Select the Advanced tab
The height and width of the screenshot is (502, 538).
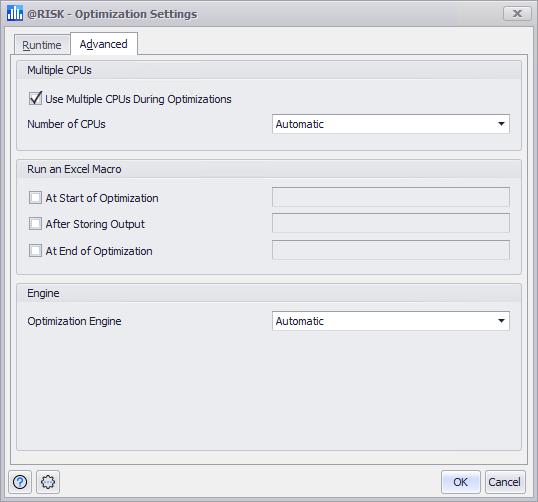(104, 44)
